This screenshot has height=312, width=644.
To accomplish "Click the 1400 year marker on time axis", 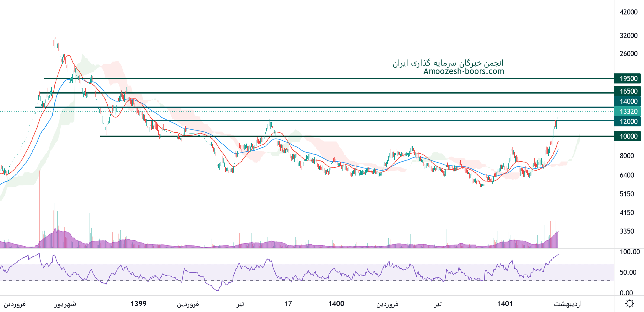I will coord(336,304).
